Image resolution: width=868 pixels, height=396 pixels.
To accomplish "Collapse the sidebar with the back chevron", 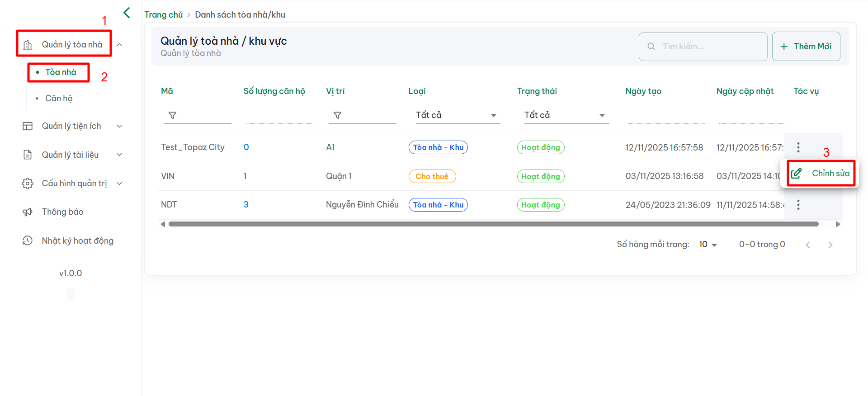I will click(x=127, y=13).
